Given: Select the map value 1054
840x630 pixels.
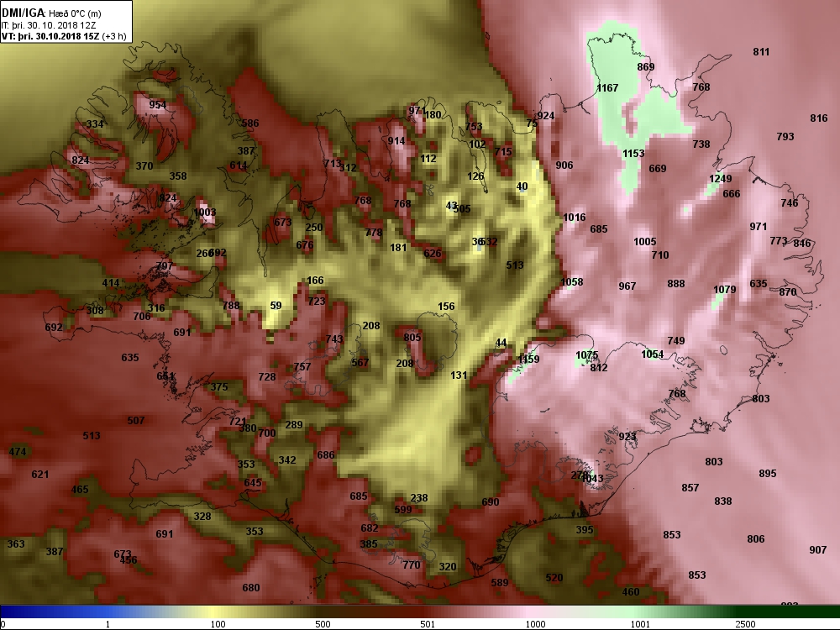Looking at the screenshot, I should tap(653, 354).
